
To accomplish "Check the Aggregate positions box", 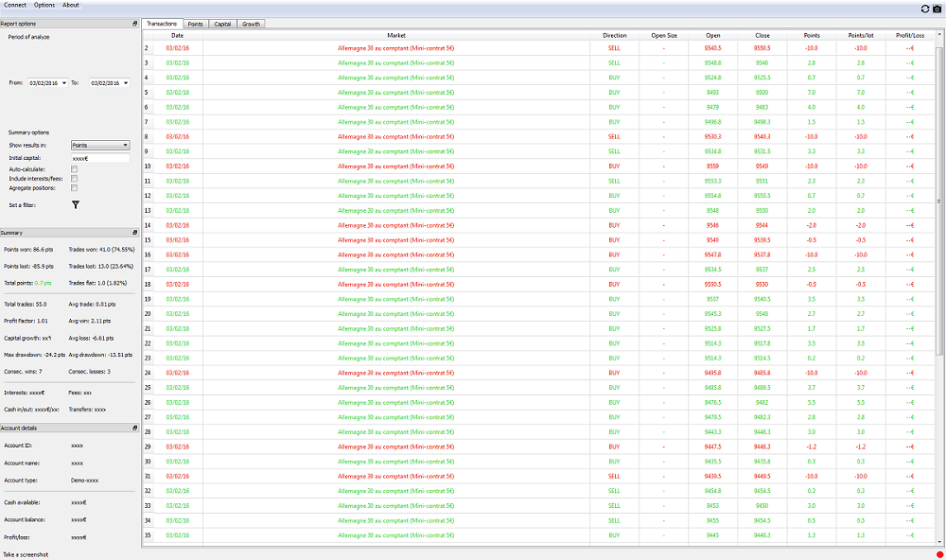I will pos(74,188).
